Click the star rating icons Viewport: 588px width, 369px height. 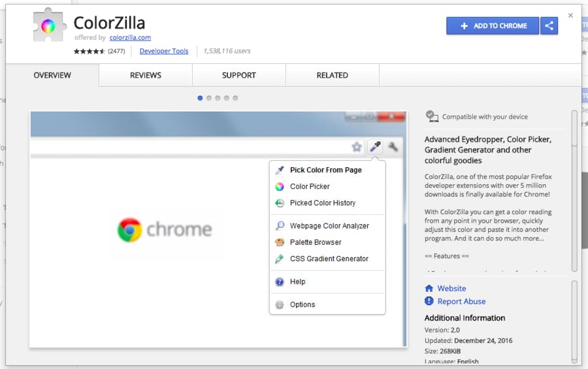90,52
